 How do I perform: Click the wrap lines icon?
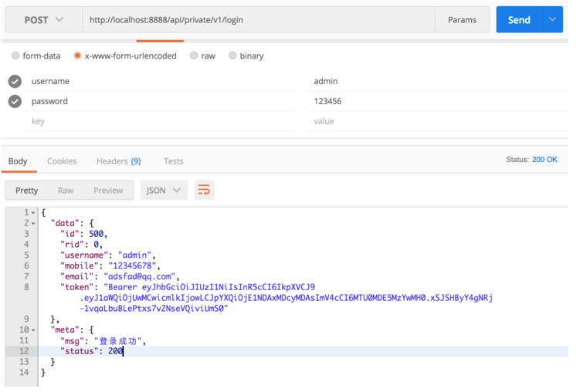(204, 190)
